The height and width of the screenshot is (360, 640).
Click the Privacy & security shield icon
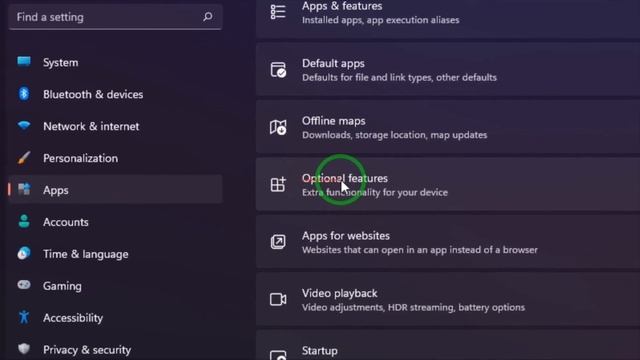pyautogui.click(x=24, y=349)
